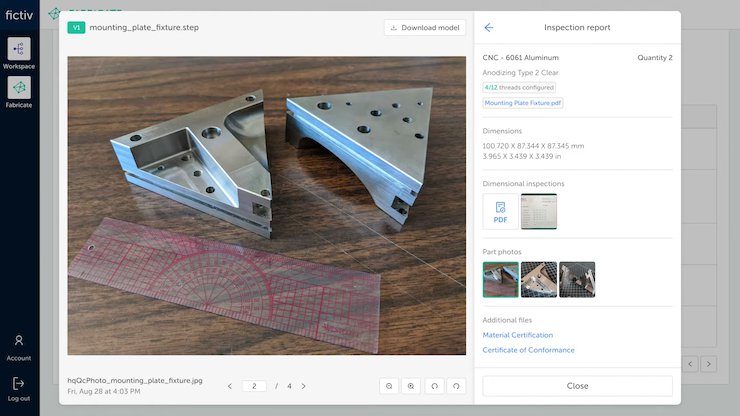
Task: Click the zoom out magnifier icon
Action: click(389, 386)
